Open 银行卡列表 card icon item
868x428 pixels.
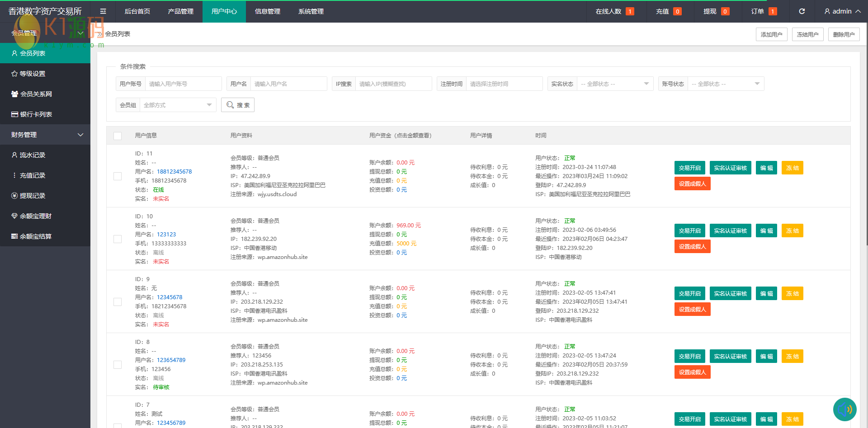click(35, 114)
